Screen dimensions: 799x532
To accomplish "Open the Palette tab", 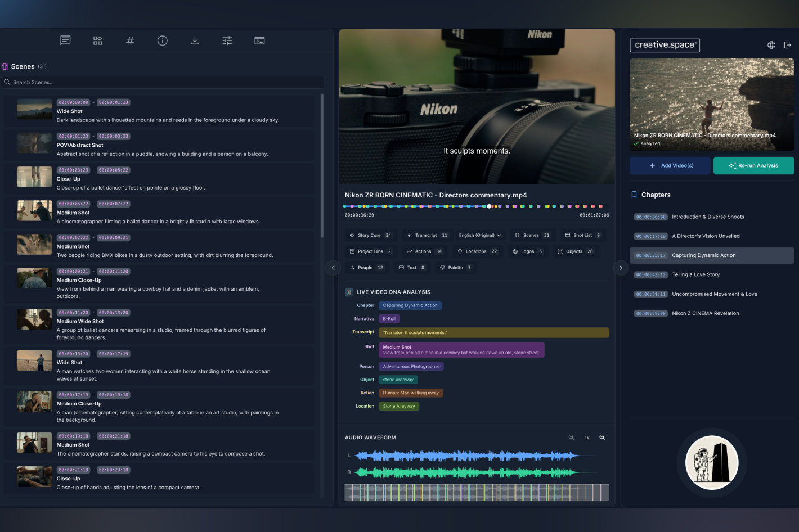I will coord(456,268).
